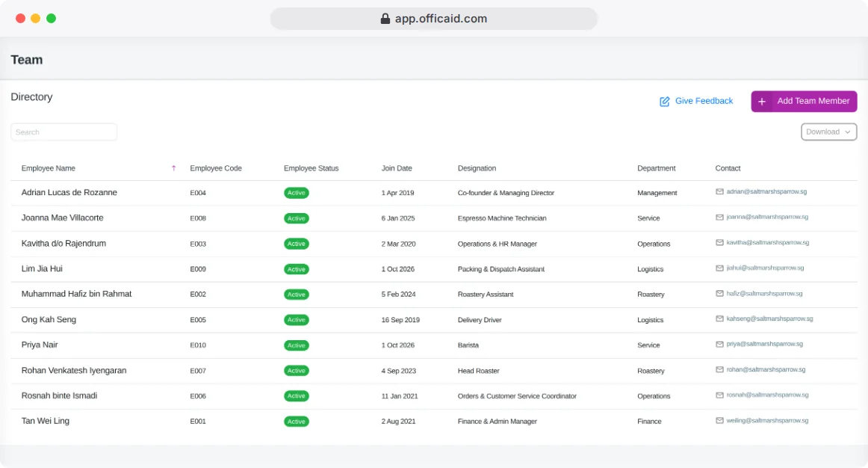
Task: Click the Contact column header
Action: (728, 168)
